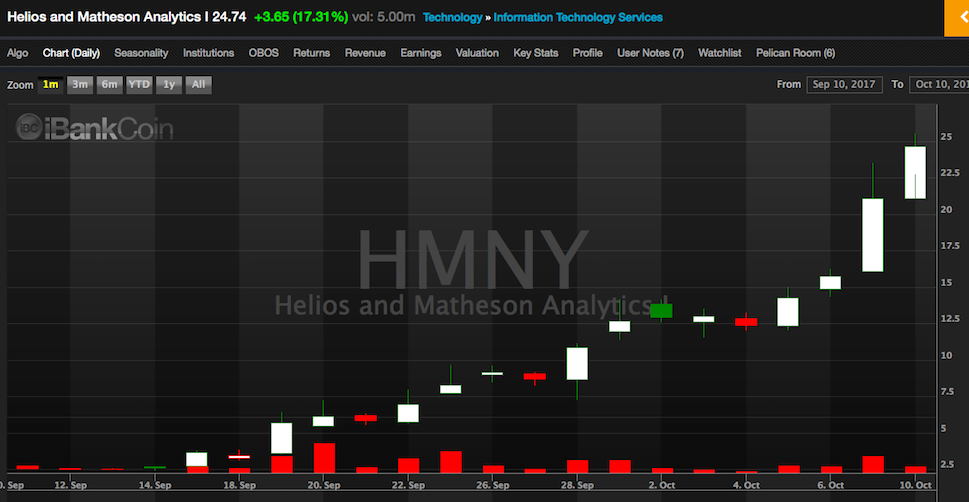Open the OBOS tab
Image resolution: width=969 pixels, height=502 pixels.
263,53
